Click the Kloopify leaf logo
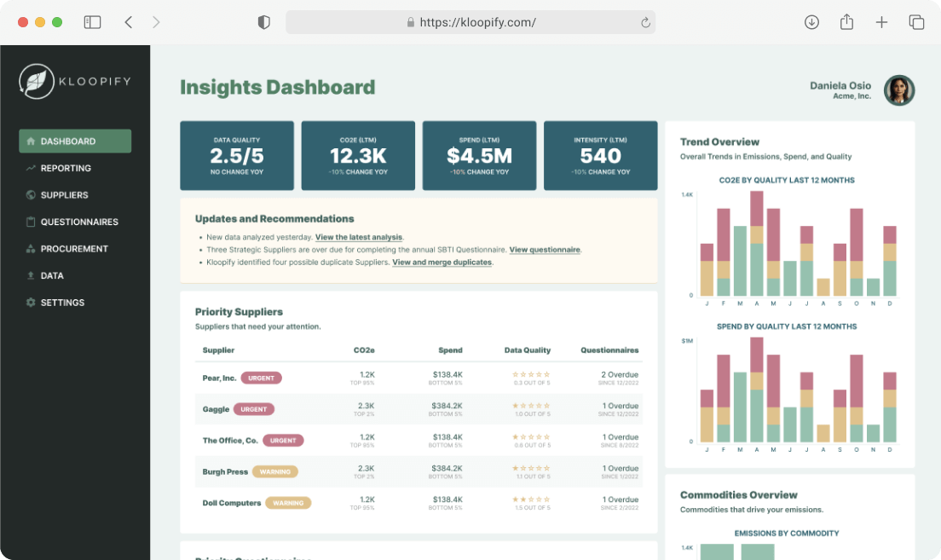 tap(36, 81)
